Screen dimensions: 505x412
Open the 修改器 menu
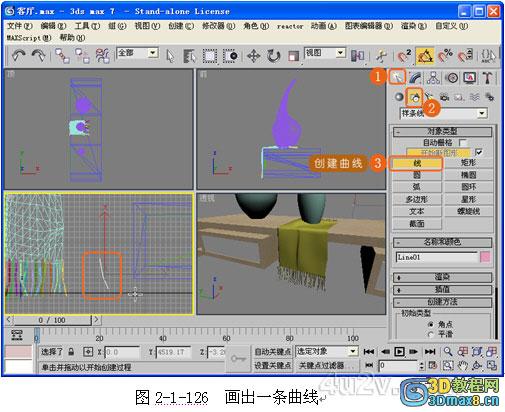(219, 26)
